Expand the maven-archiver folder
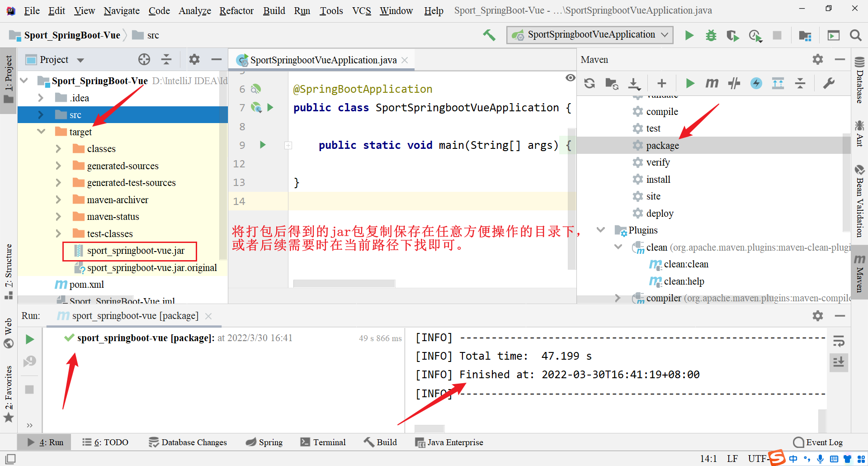This screenshot has width=868, height=466. 58,200
